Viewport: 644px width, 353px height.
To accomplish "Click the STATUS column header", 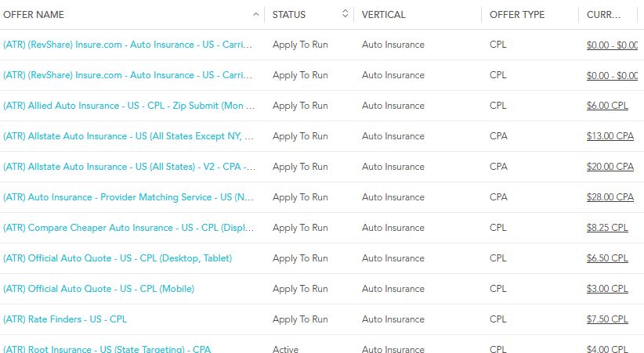I will (x=289, y=15).
